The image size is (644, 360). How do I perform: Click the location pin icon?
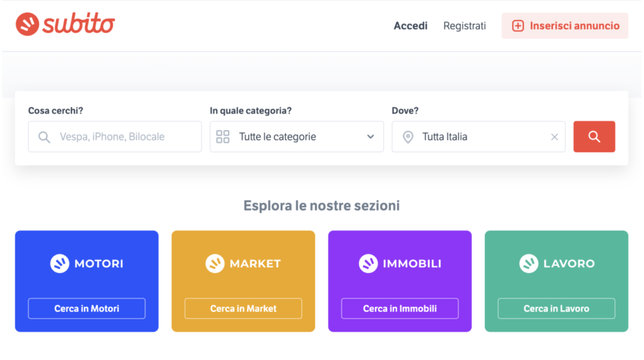(x=408, y=137)
